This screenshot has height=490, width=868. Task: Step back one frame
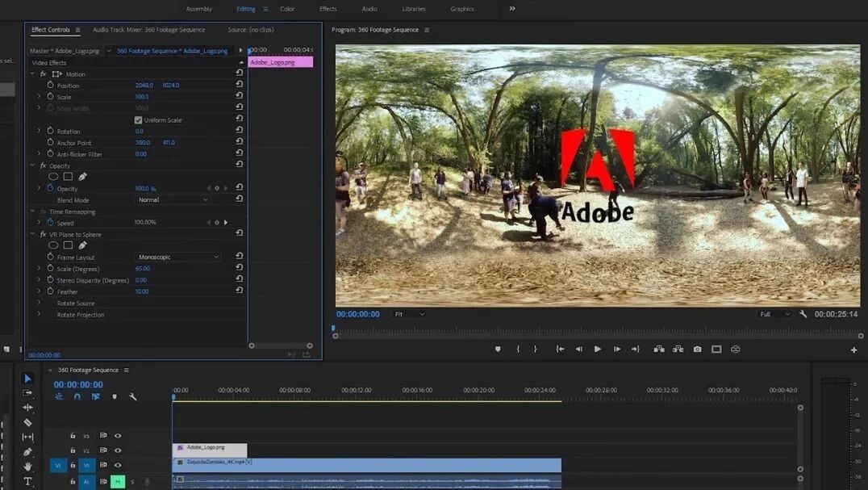578,350
